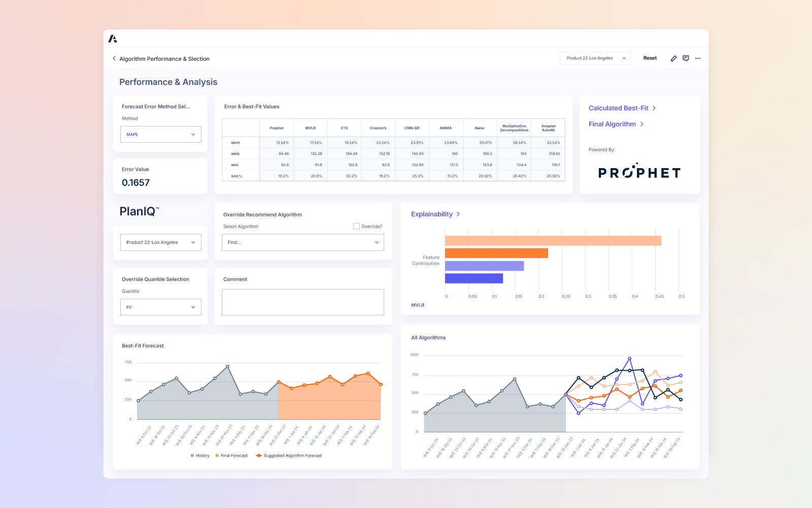The width and height of the screenshot is (812, 508).
Task: Open the MAPE method dropdown
Action: (x=160, y=134)
